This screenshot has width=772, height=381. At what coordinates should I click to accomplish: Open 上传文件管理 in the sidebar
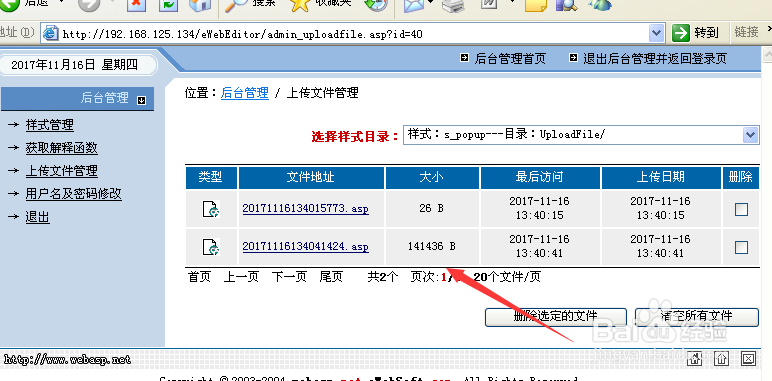click(62, 171)
